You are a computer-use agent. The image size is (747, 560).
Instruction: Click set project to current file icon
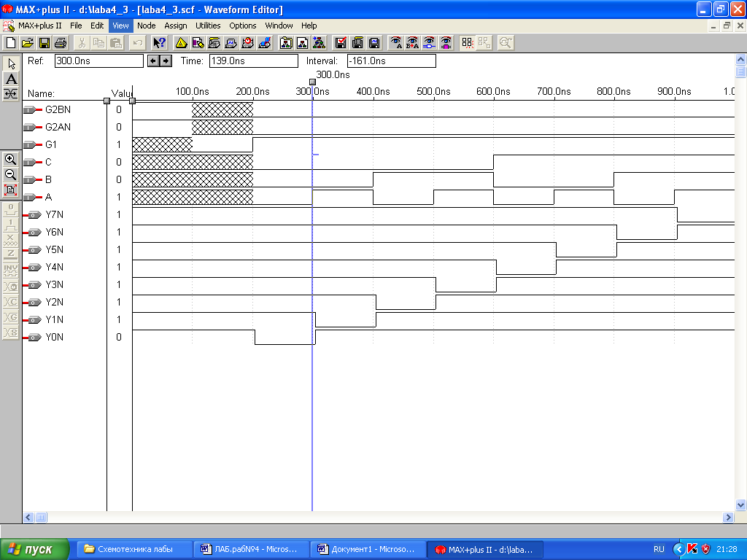(303, 43)
